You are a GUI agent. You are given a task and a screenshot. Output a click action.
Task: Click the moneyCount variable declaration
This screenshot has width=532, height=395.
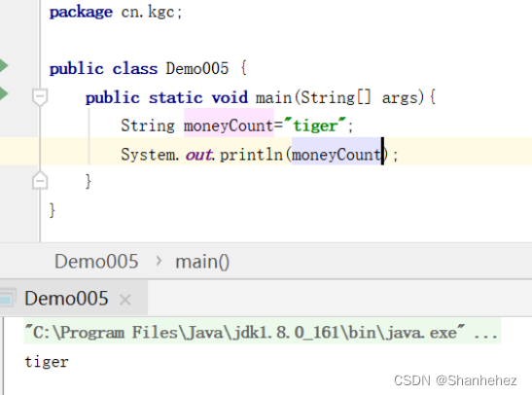click(x=229, y=126)
